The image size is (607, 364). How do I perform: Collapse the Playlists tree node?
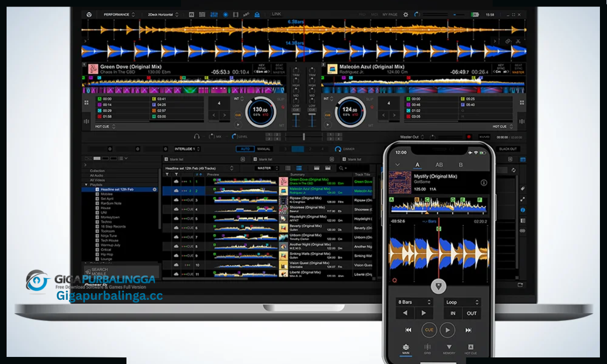86,185
